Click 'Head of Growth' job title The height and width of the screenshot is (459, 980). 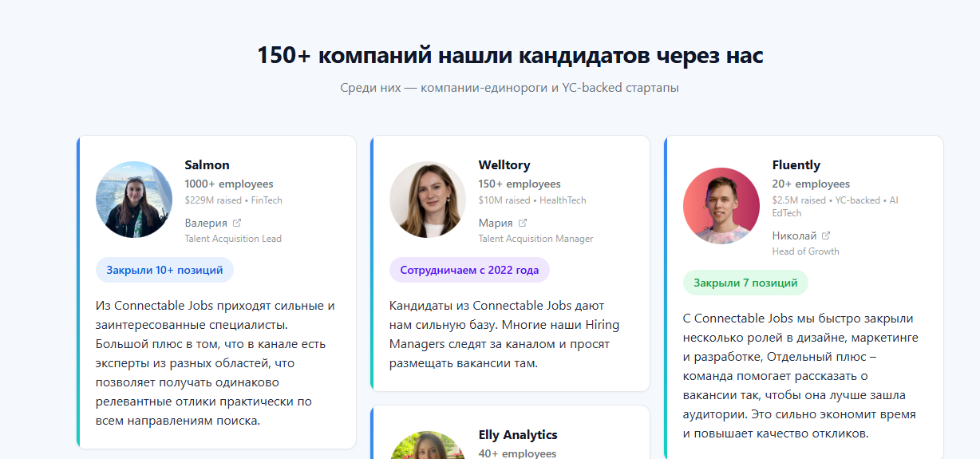[x=805, y=251]
